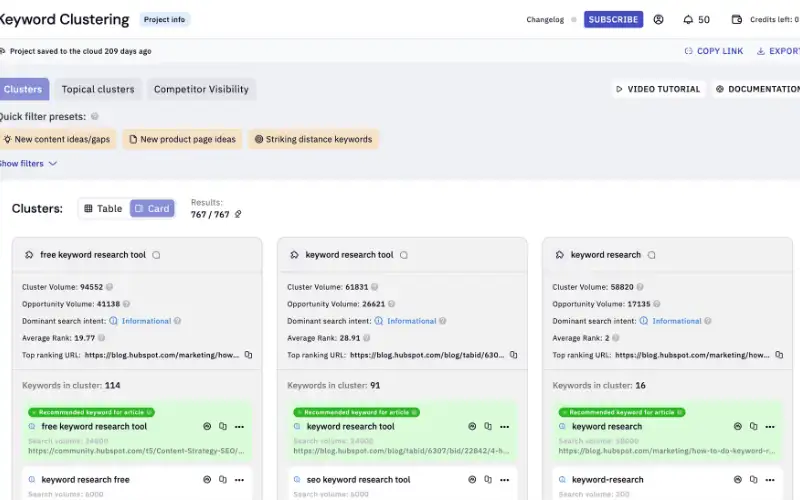Open URL blog.hubspot.com/marketing/how-to-do-keyword-r

tap(667, 451)
